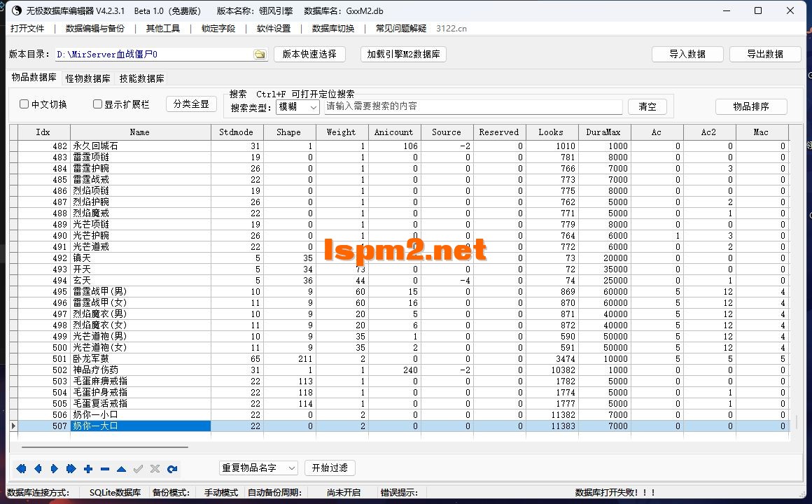Go to the previous record

pos(38,469)
